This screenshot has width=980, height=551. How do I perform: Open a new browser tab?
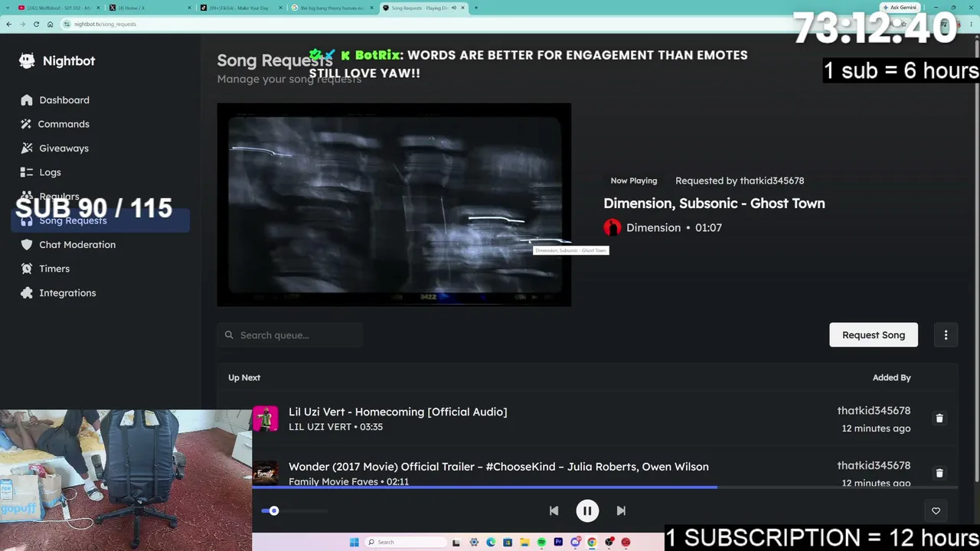coord(475,8)
